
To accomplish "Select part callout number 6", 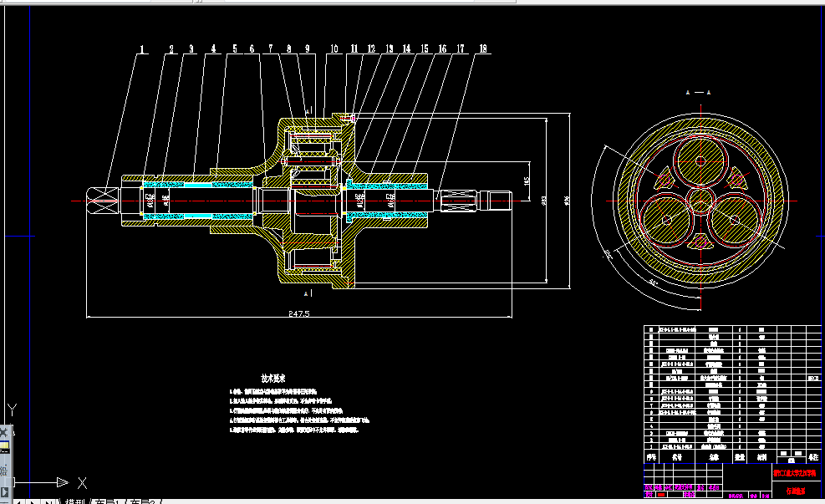I will click(252, 49).
